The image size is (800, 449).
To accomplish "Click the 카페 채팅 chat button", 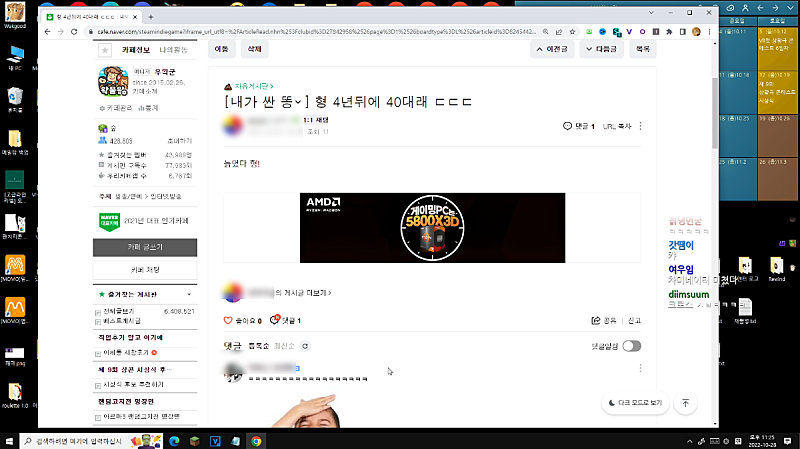I will (145, 270).
